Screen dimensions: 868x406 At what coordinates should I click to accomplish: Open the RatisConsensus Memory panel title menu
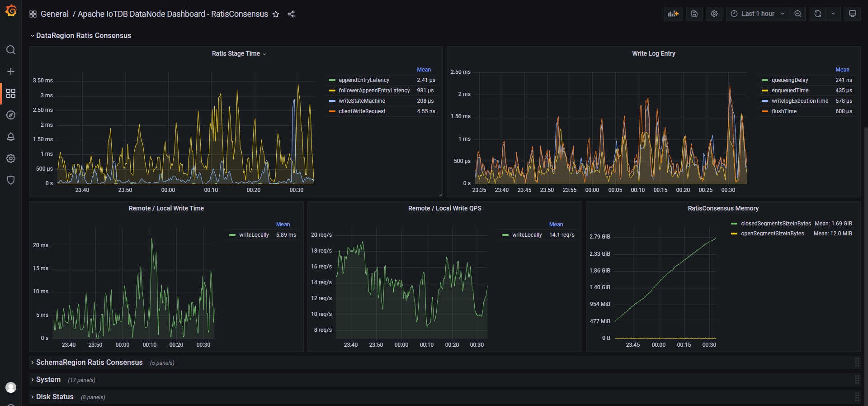click(723, 208)
